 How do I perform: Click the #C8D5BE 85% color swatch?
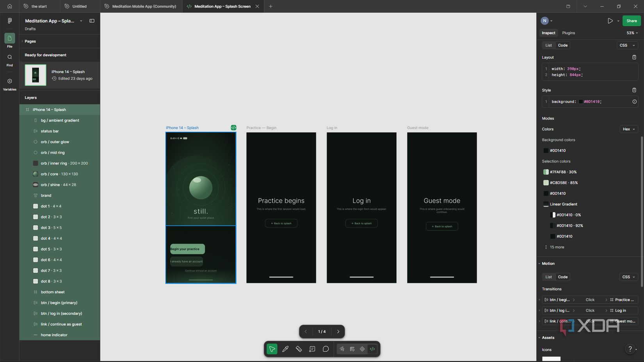coord(546,183)
